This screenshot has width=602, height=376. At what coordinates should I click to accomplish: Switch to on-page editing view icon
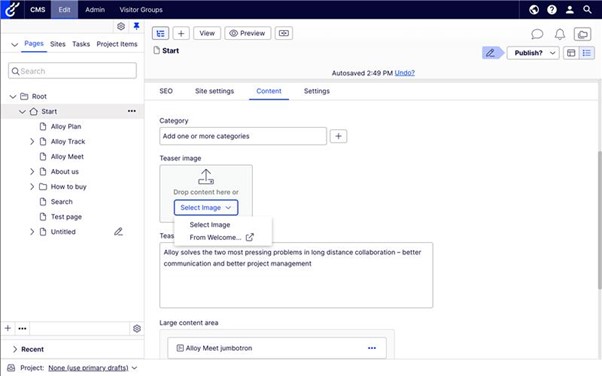[x=571, y=53]
